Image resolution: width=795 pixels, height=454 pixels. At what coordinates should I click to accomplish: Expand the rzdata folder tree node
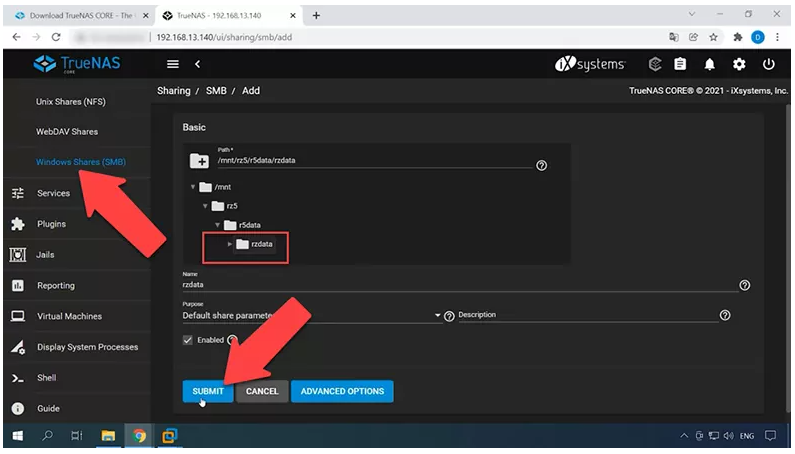(230, 244)
